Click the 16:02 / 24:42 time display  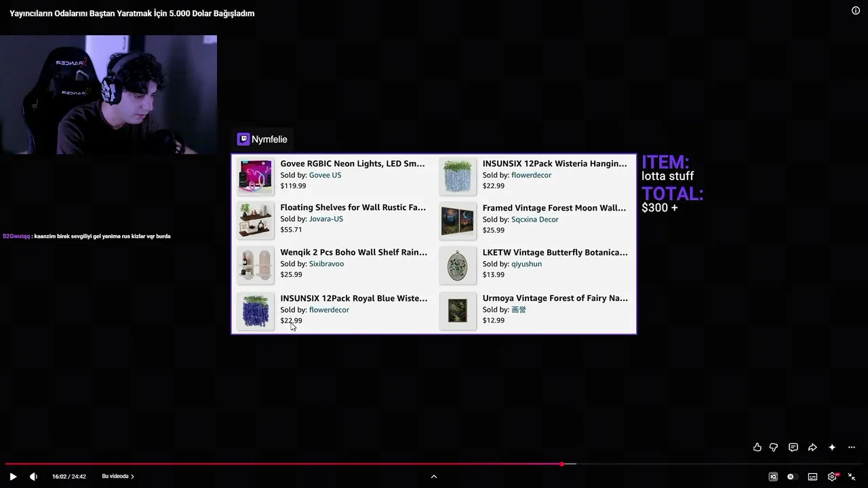coord(69,476)
